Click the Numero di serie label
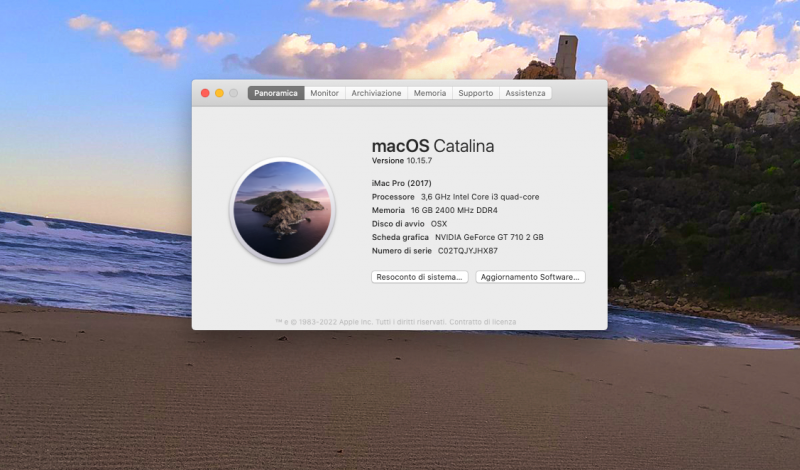This screenshot has height=470, width=800. pyautogui.click(x=402, y=251)
